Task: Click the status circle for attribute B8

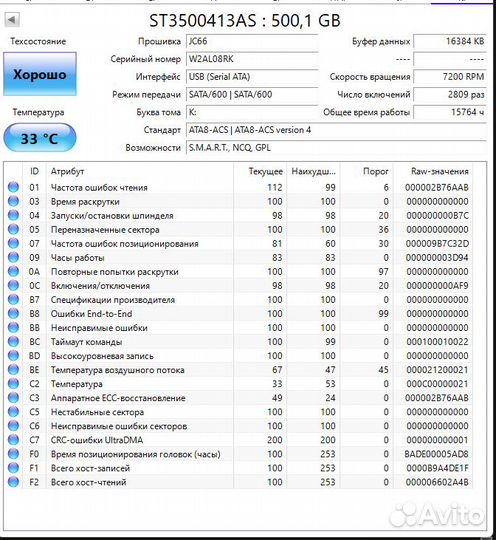Action: (13, 314)
